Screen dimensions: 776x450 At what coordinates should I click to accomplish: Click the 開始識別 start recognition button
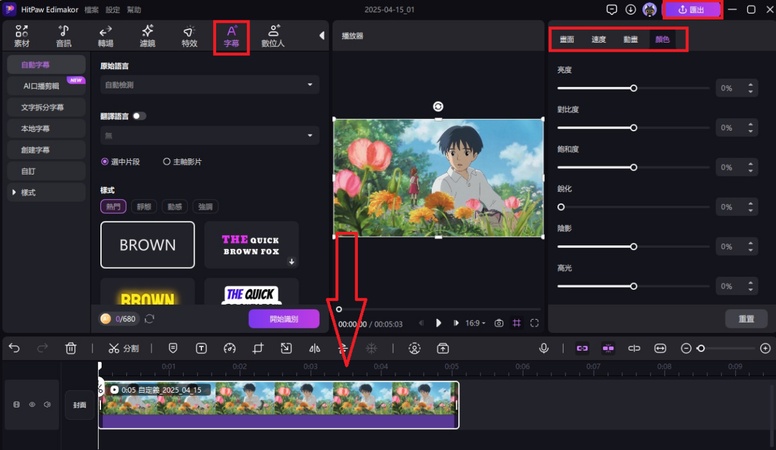284,319
